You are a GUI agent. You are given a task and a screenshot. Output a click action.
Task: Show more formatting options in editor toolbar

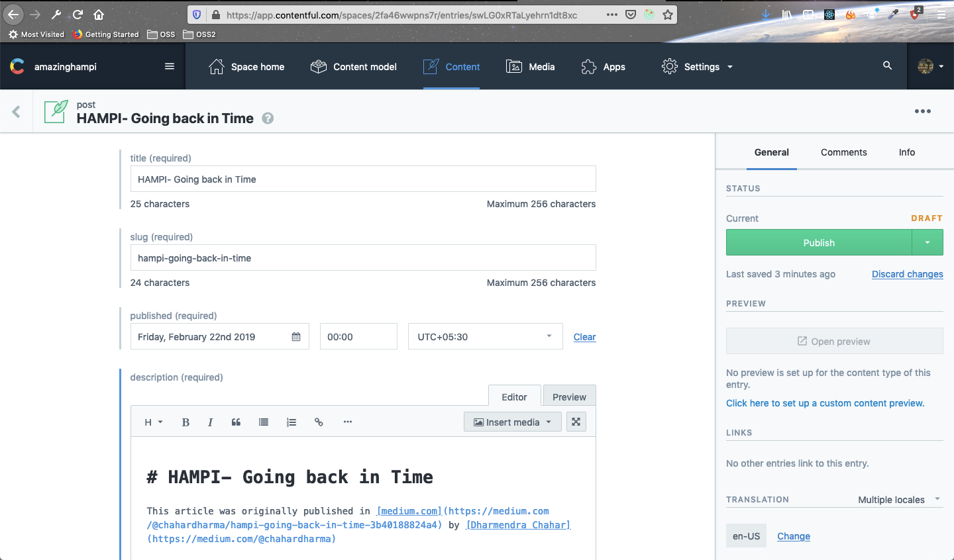pos(348,422)
